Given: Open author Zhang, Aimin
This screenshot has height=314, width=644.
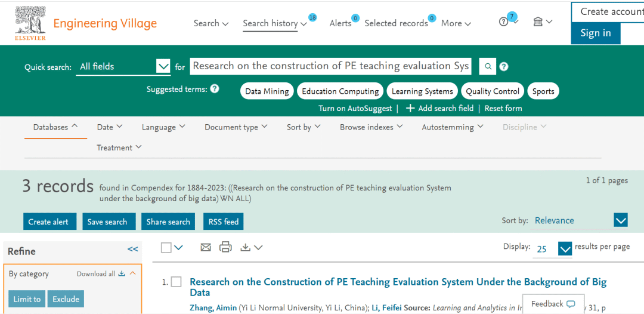Looking at the screenshot, I should [x=213, y=308].
